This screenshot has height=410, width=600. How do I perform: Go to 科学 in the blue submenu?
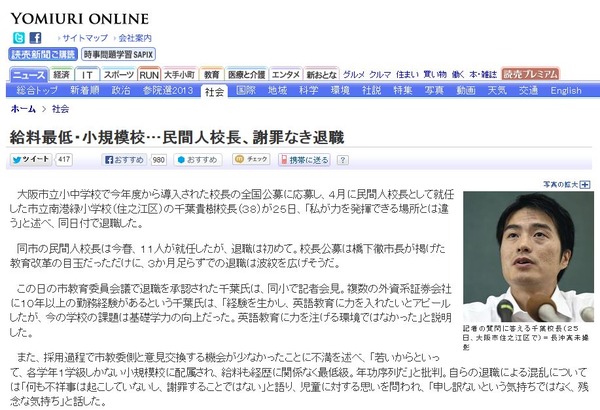click(308, 90)
